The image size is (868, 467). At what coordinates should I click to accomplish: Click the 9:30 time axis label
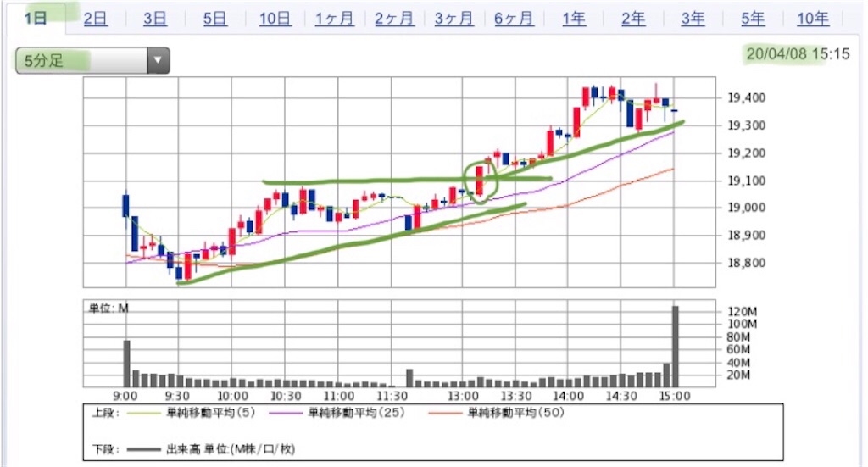(x=177, y=396)
